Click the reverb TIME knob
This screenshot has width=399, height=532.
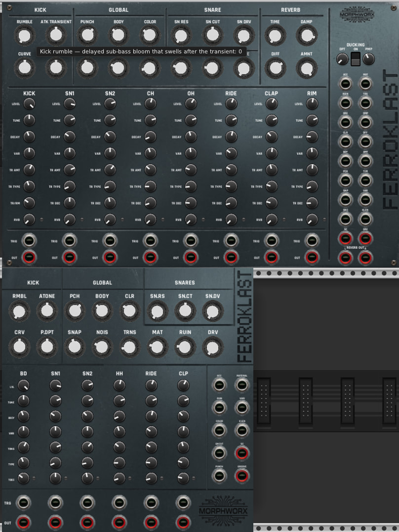click(275, 35)
